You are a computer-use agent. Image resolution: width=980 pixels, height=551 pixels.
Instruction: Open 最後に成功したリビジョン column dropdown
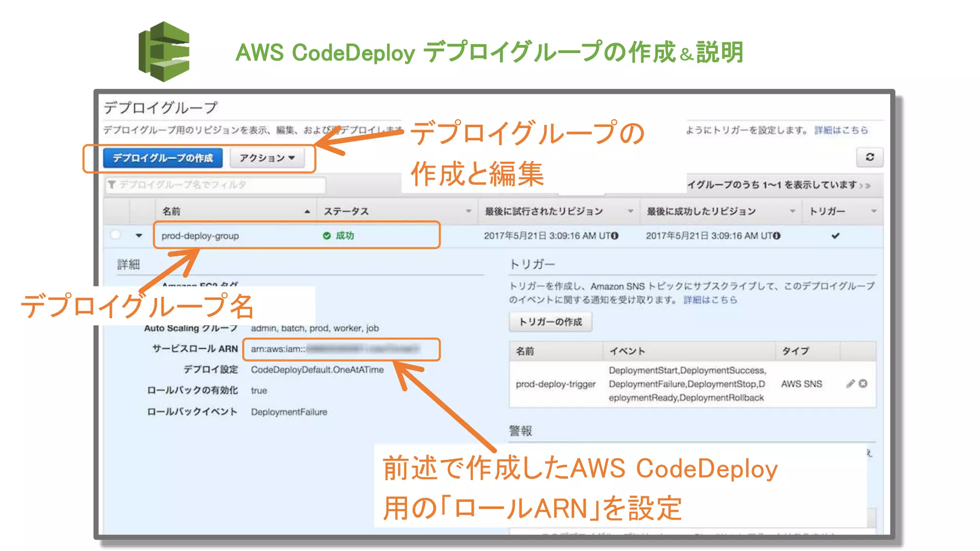[792, 211]
